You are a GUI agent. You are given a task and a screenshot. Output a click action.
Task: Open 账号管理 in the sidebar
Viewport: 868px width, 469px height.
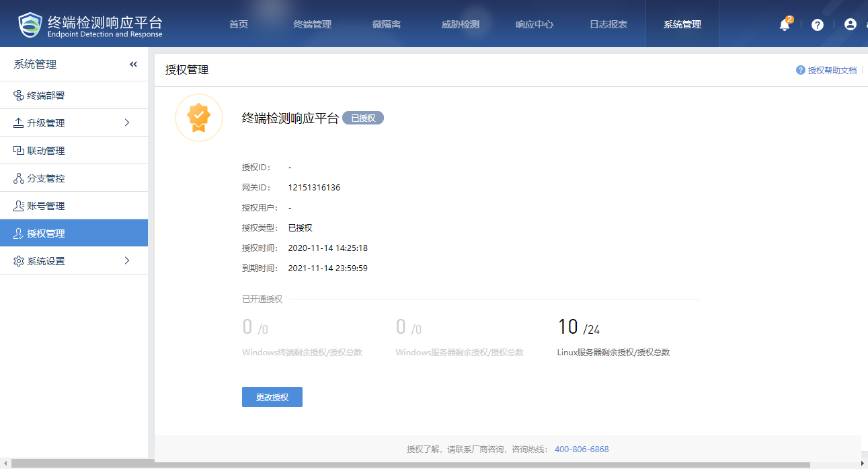coord(46,206)
